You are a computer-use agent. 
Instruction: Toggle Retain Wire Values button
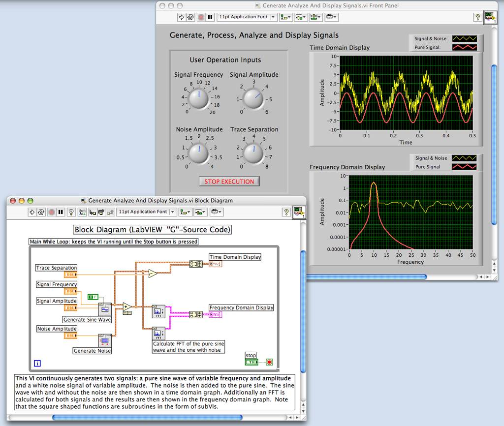coord(82,212)
